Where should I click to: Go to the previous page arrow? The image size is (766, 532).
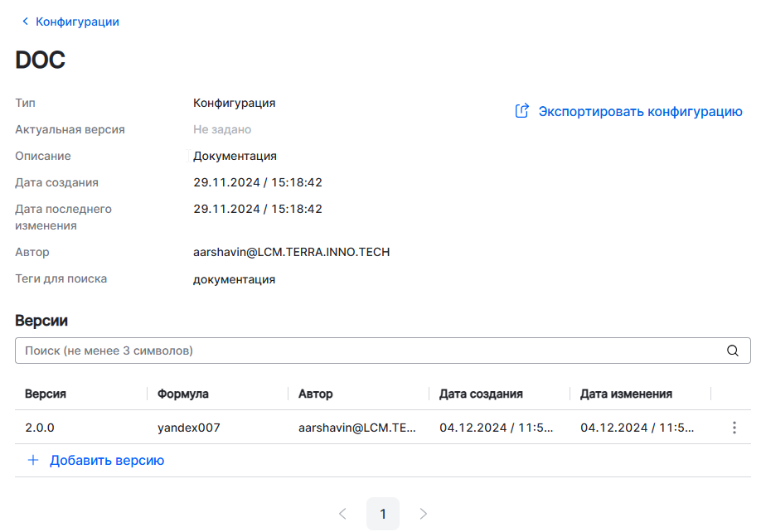click(342, 514)
